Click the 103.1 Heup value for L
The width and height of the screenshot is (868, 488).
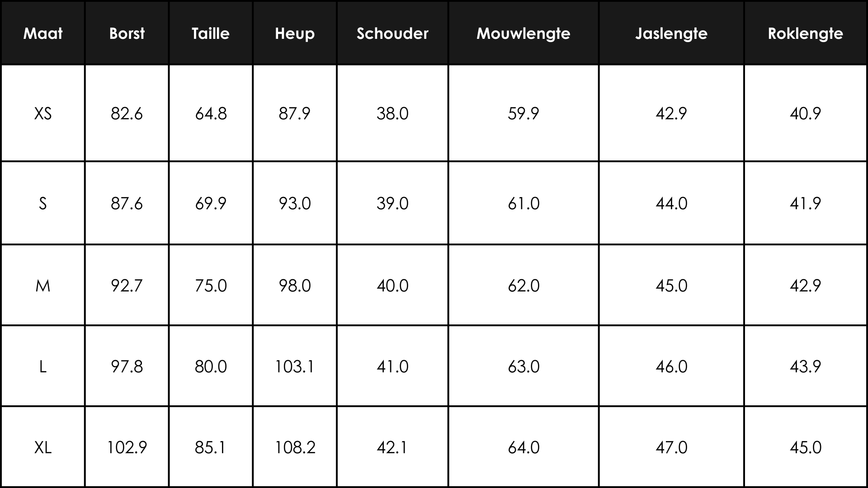[x=295, y=366]
